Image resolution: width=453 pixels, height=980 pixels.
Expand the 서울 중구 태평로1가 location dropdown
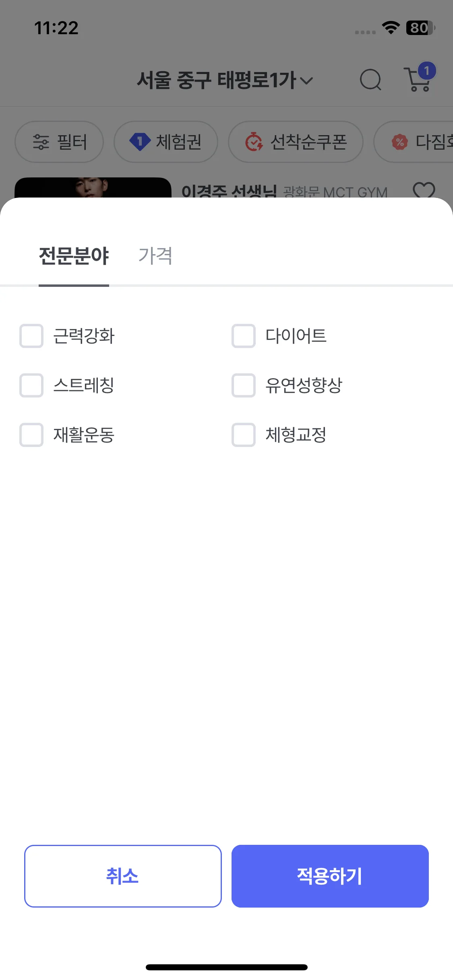click(x=225, y=80)
